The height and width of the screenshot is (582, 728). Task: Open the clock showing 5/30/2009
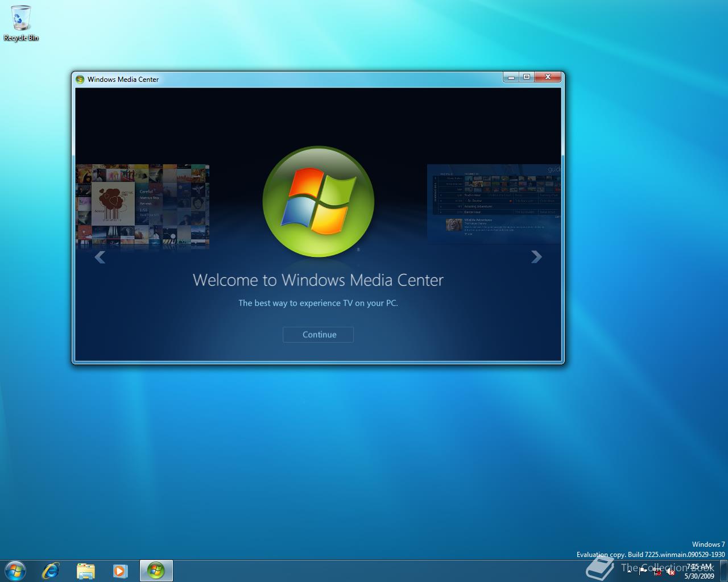coord(699,571)
